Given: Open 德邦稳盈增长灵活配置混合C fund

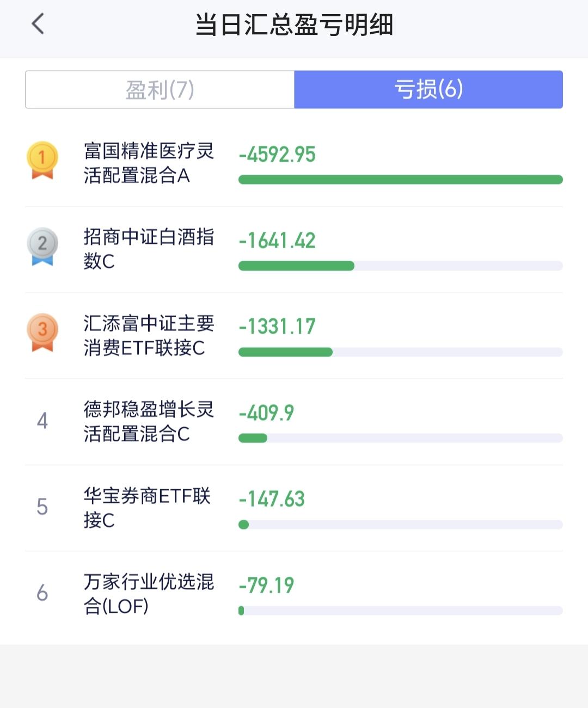Looking at the screenshot, I should click(149, 421).
